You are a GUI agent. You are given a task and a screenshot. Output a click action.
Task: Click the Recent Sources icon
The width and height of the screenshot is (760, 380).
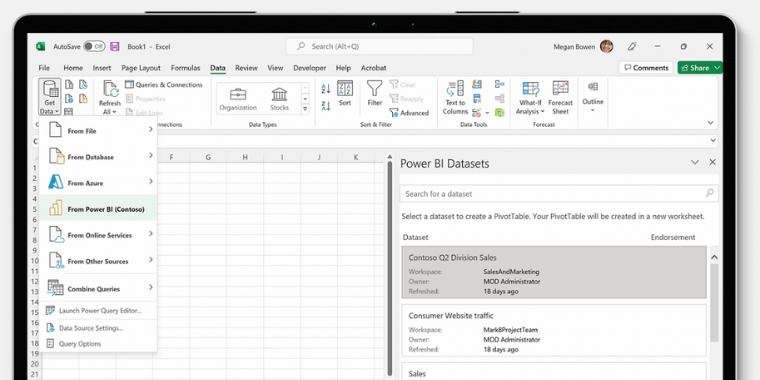point(83,84)
